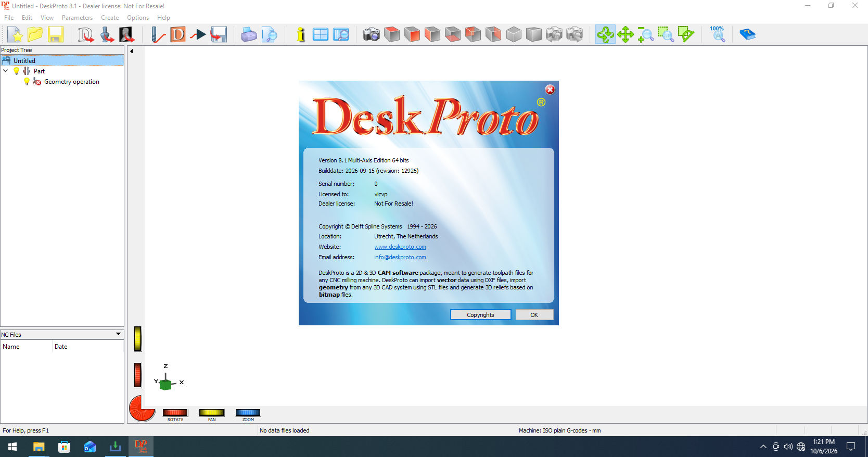Viewport: 868px width, 457px height.
Task: Click the Name column header in NC Files
Action: click(26, 347)
